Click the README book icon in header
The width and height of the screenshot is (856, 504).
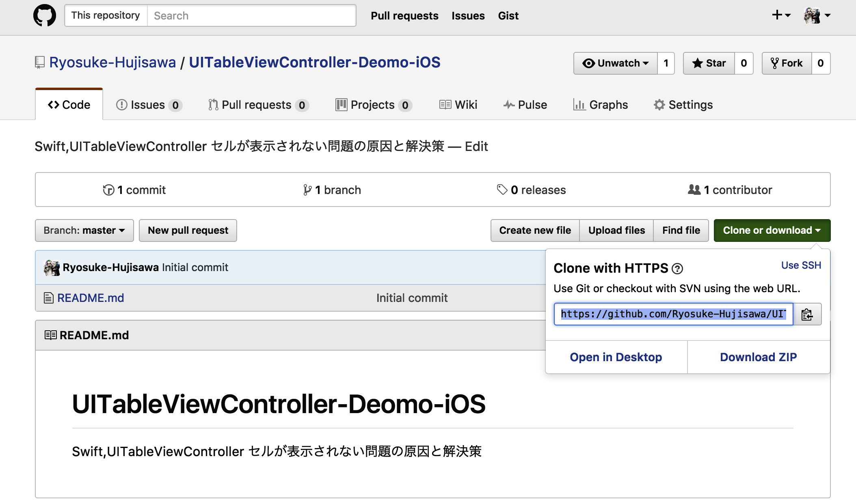click(x=50, y=335)
